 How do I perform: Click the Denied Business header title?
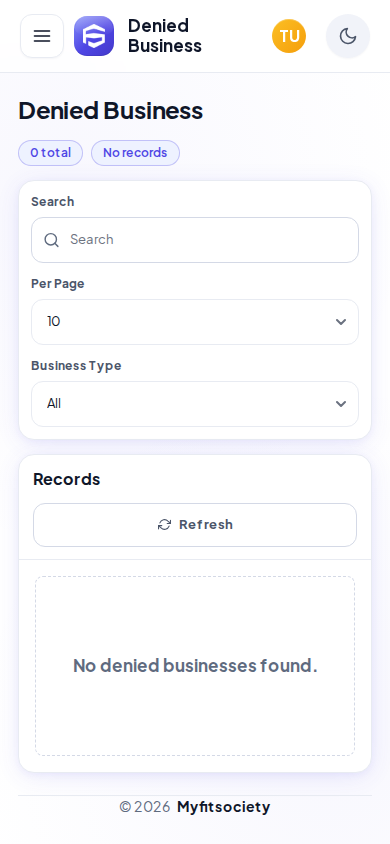[x=165, y=36]
